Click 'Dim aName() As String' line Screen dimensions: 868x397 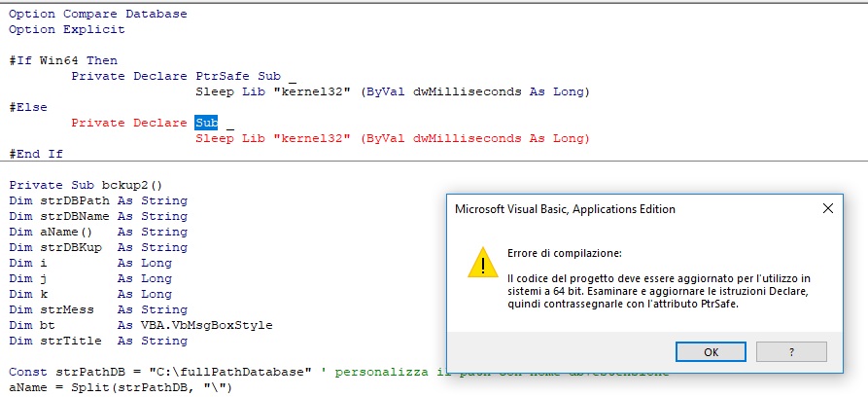click(x=98, y=232)
